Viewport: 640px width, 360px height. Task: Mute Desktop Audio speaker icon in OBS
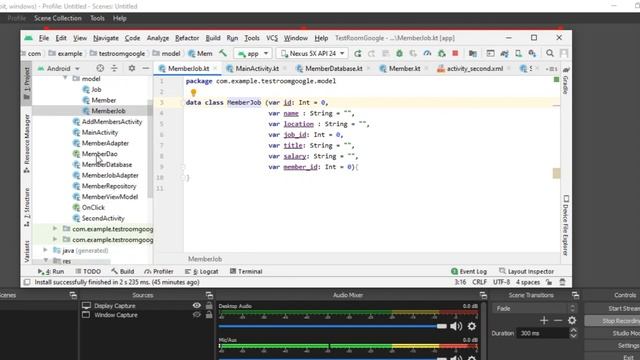pyautogui.click(x=456, y=326)
